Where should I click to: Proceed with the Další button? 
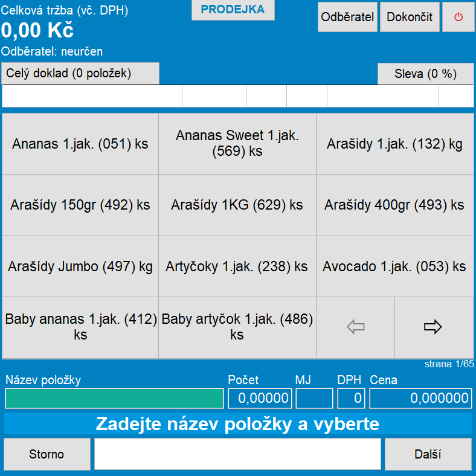428,454
